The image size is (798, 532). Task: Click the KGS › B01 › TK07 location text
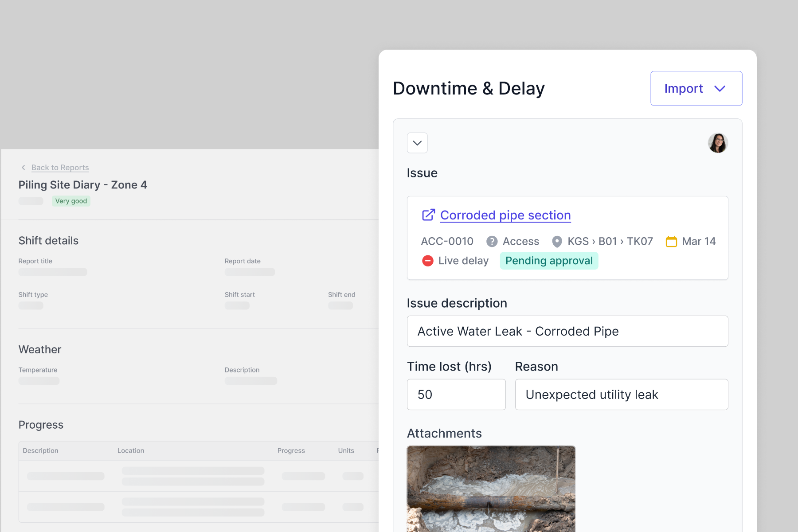pyautogui.click(x=610, y=241)
